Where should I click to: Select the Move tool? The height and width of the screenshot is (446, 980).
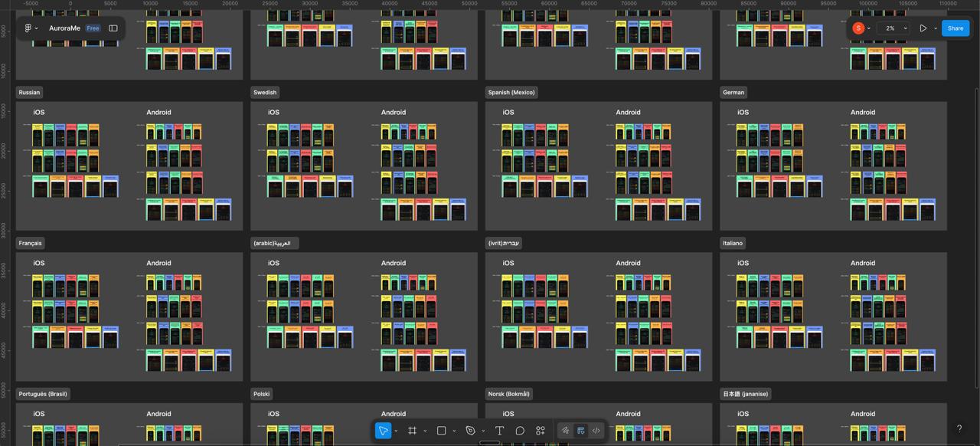point(383,431)
